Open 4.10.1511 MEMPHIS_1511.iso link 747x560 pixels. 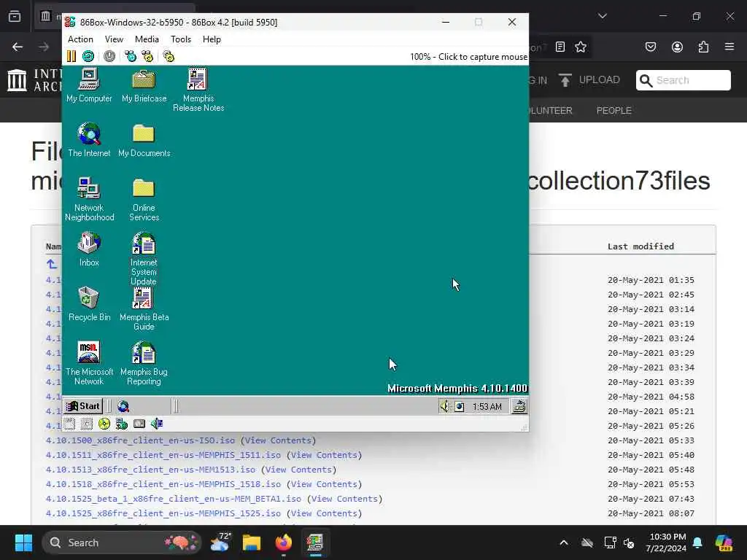tap(163, 455)
